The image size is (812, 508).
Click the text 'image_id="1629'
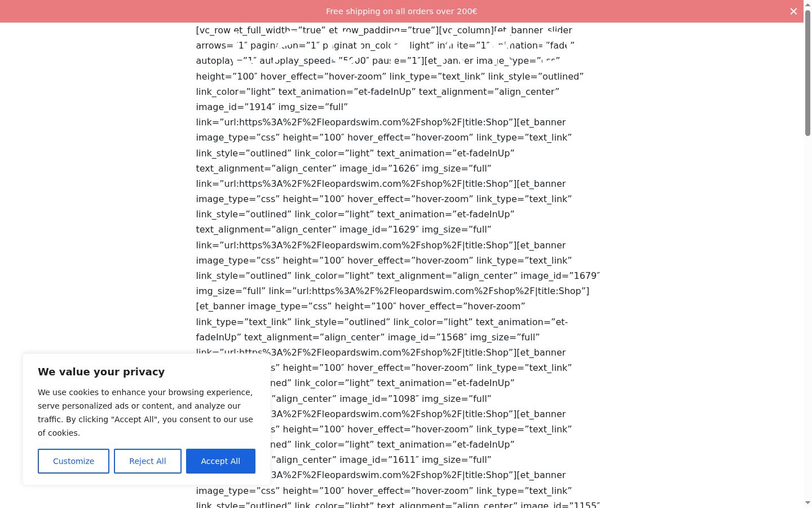pos(380,229)
